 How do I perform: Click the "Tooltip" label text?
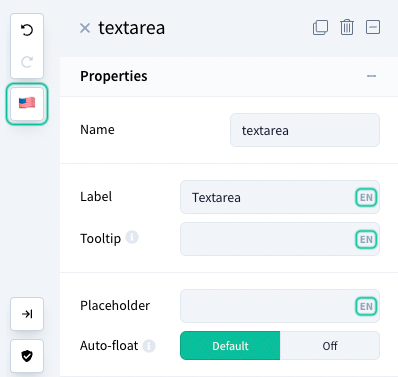[x=100, y=238]
